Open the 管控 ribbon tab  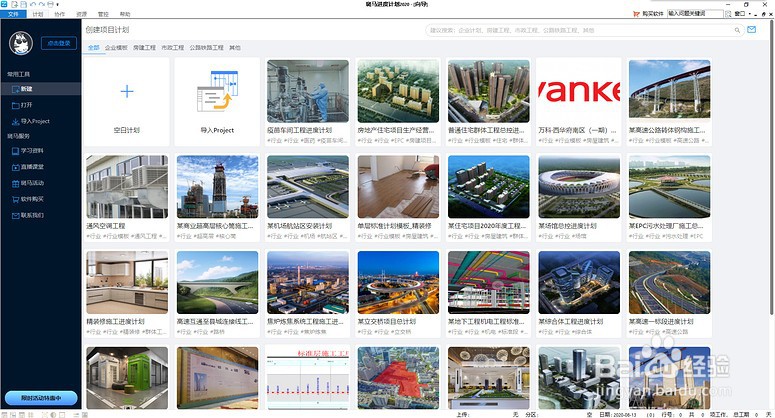click(103, 14)
